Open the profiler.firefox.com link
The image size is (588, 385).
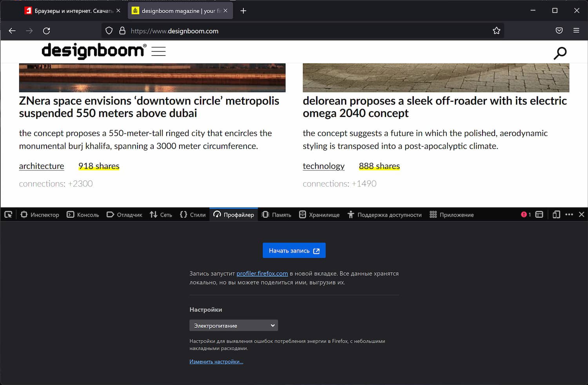(x=262, y=273)
